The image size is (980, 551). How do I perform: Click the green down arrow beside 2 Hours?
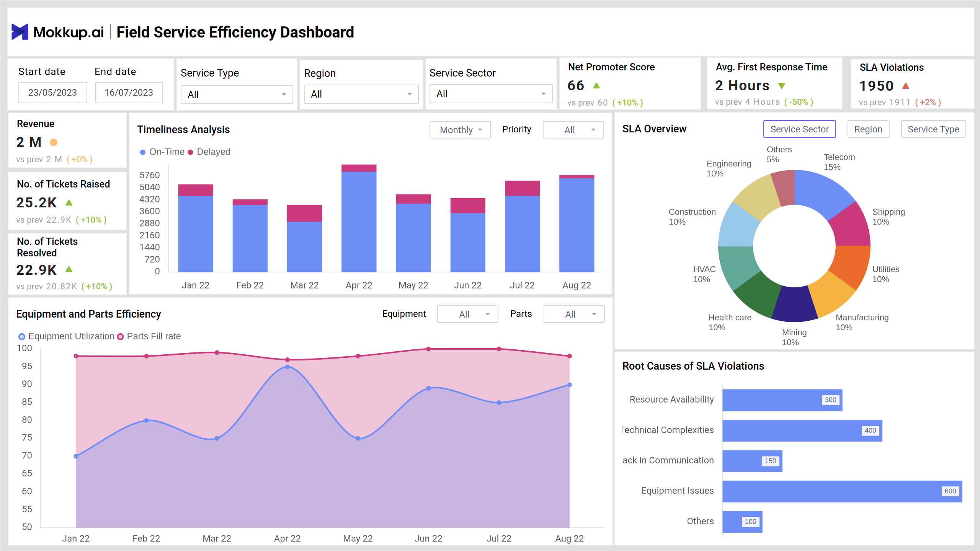pyautogui.click(x=782, y=86)
